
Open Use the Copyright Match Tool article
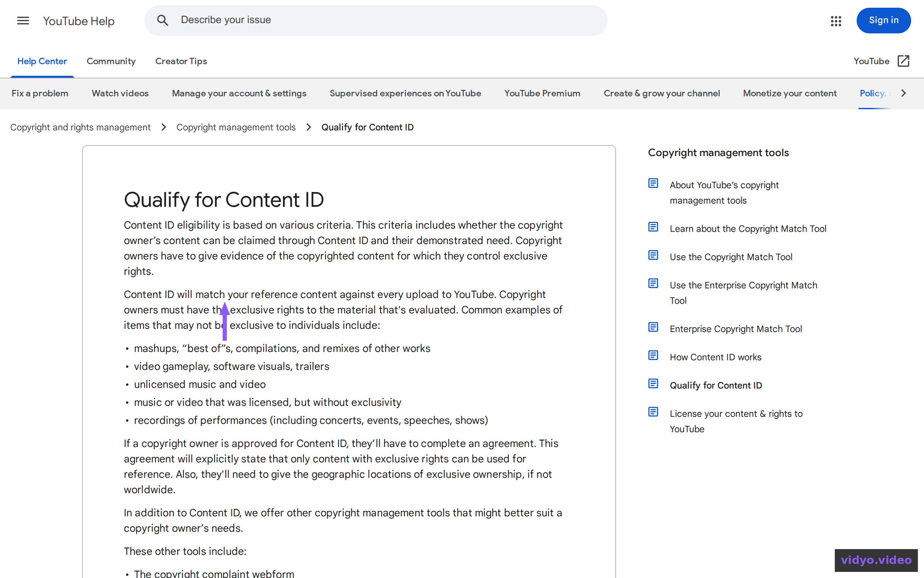pyautogui.click(x=731, y=257)
